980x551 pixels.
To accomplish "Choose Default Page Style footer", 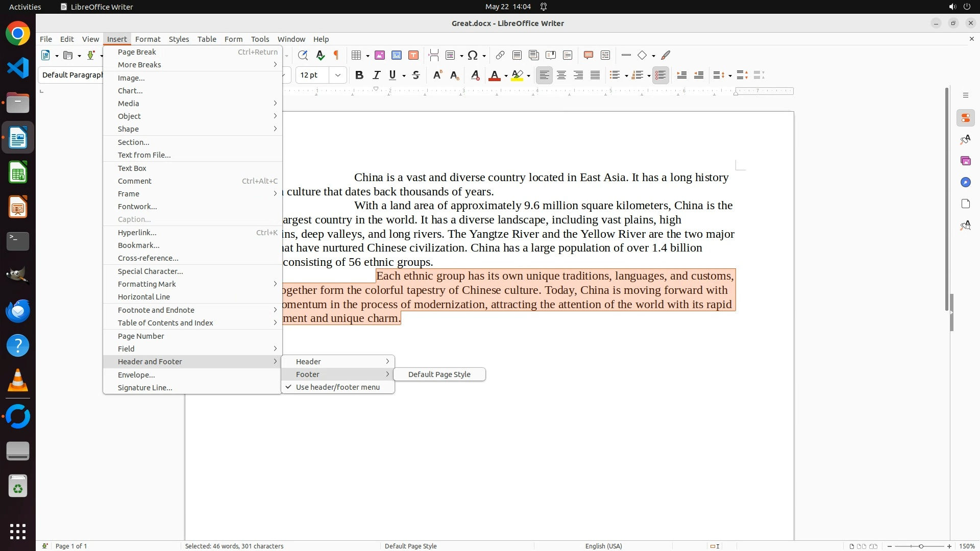I will 439,374.
